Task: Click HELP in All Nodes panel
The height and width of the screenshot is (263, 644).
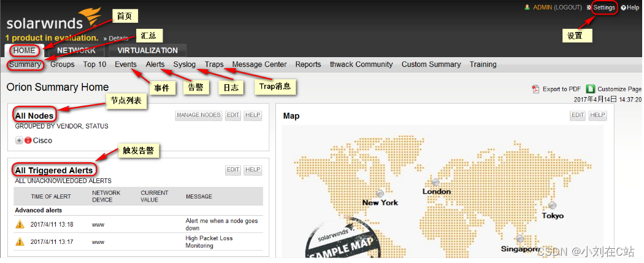Action: coord(253,116)
